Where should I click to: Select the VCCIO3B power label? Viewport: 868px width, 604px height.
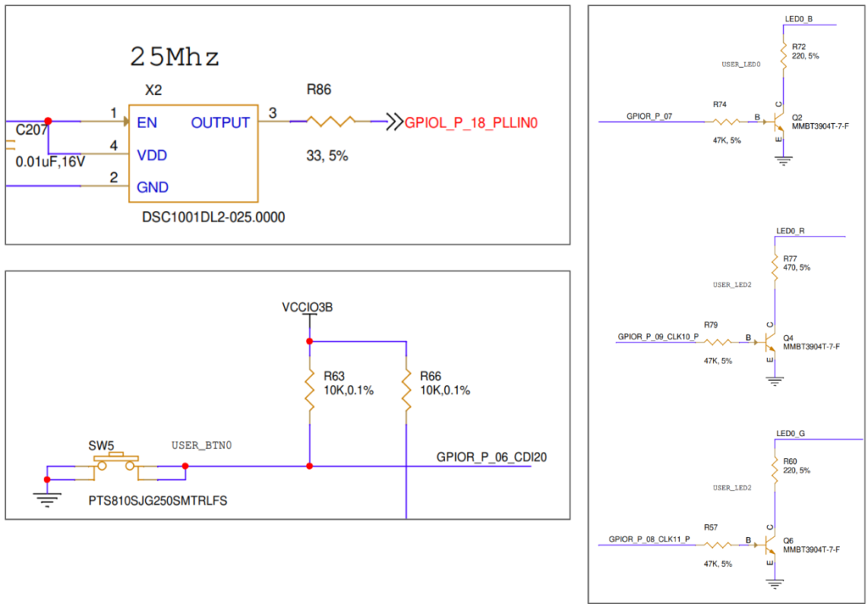point(307,307)
